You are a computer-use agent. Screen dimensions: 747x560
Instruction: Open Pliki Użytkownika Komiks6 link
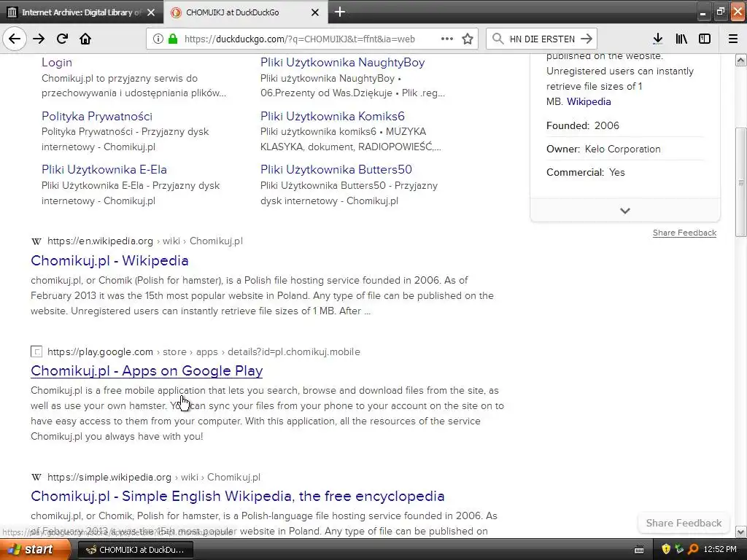pos(333,116)
